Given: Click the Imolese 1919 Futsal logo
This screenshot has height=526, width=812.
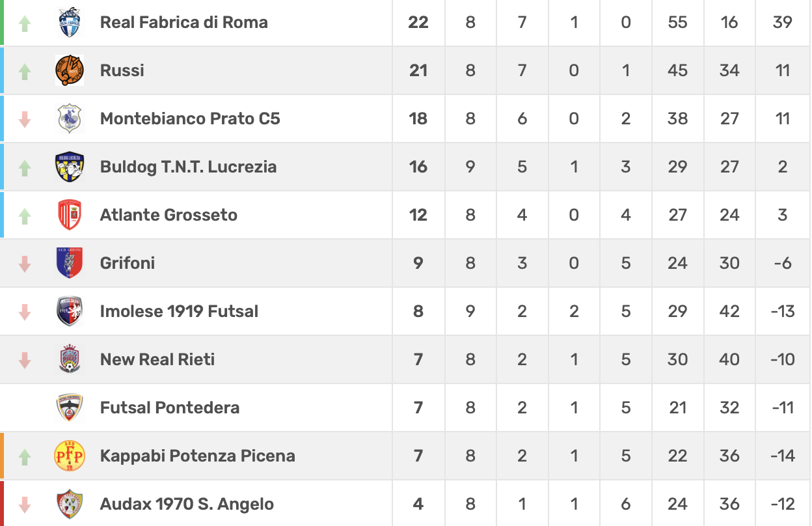Looking at the screenshot, I should (x=69, y=311).
